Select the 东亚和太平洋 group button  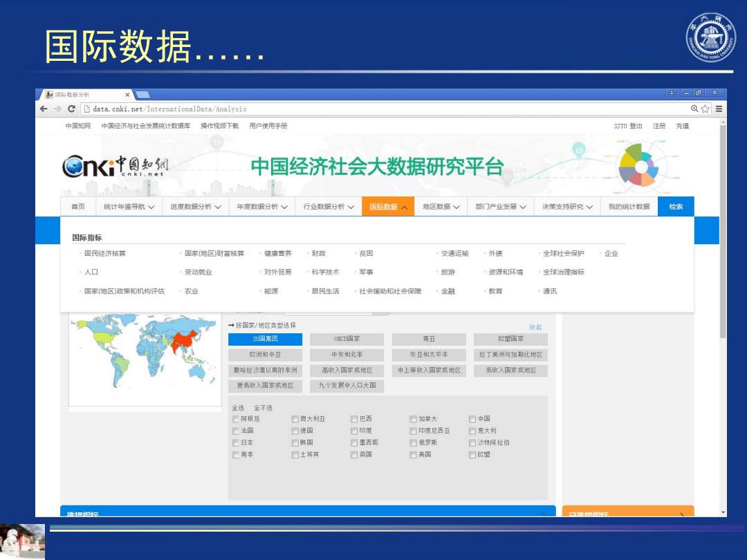pyautogui.click(x=429, y=355)
